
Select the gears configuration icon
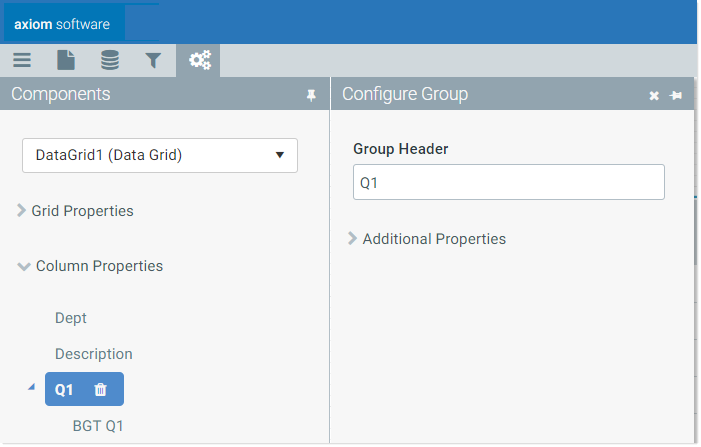pyautogui.click(x=199, y=60)
